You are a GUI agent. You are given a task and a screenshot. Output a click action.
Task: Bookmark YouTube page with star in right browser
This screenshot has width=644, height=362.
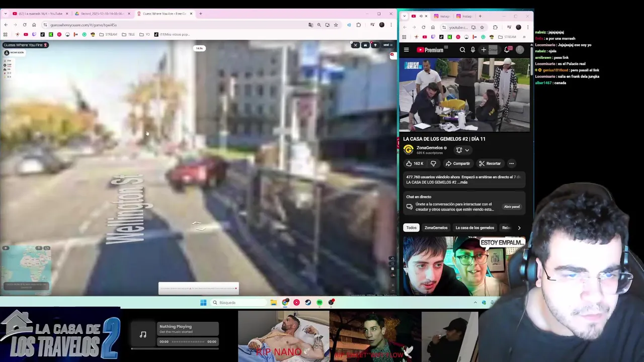pyautogui.click(x=482, y=27)
